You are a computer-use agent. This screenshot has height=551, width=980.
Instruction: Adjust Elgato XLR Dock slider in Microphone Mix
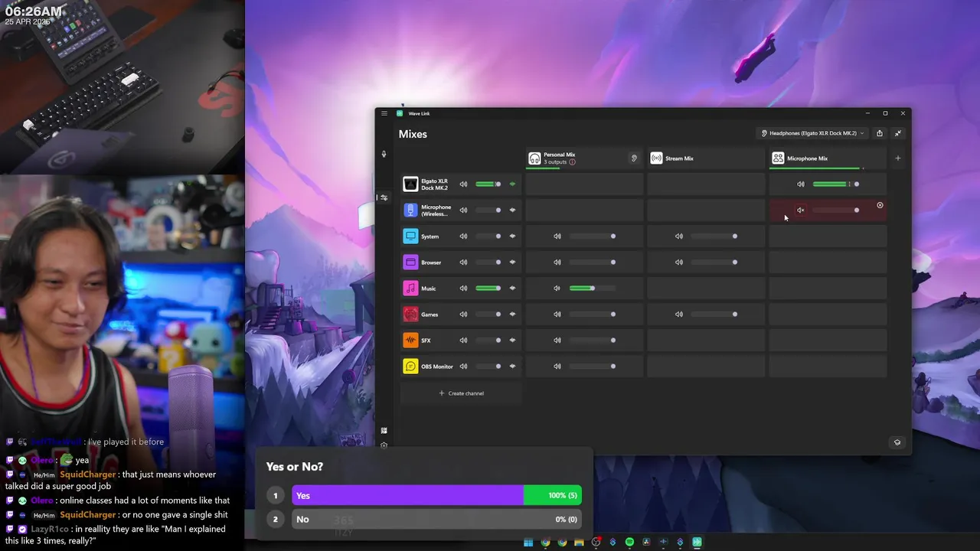tap(836, 184)
